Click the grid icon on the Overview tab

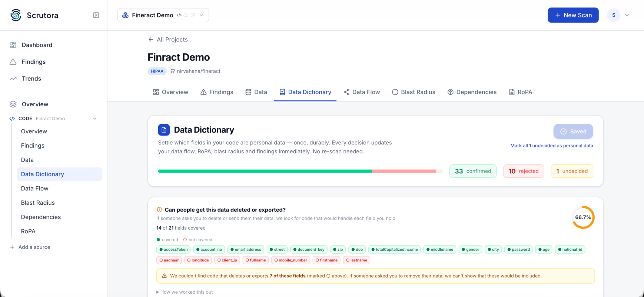pos(156,92)
